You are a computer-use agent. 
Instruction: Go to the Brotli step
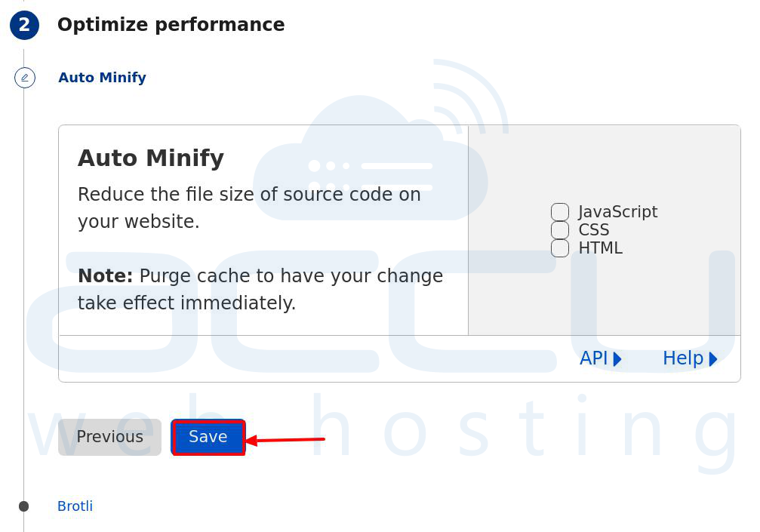coord(75,506)
